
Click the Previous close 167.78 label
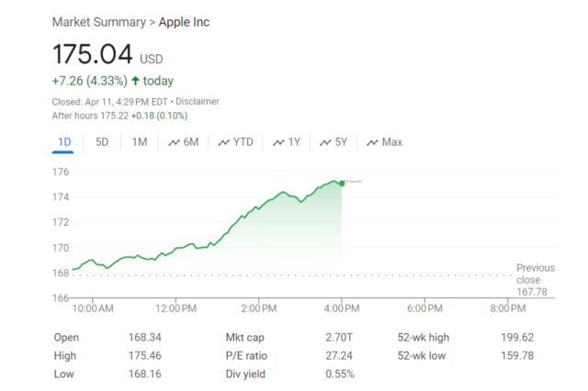(535, 280)
